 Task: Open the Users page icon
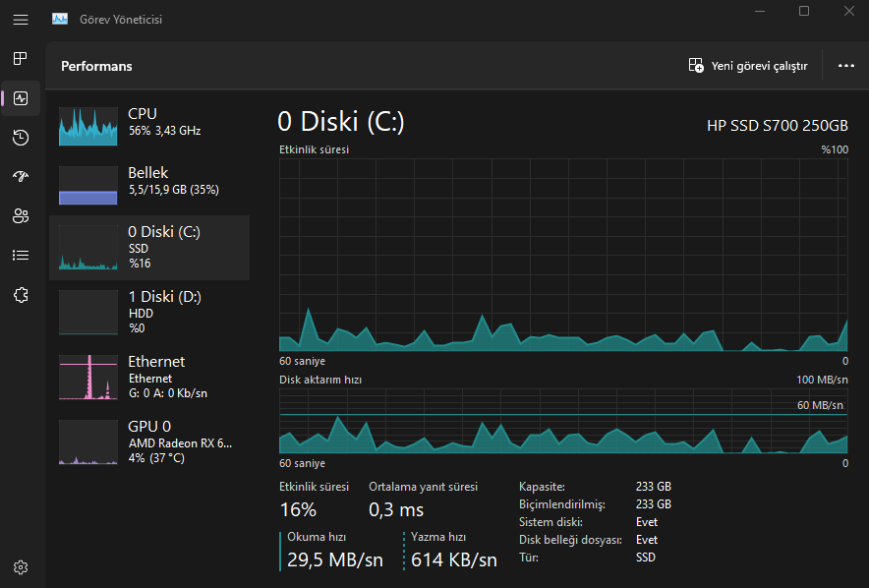(21, 215)
